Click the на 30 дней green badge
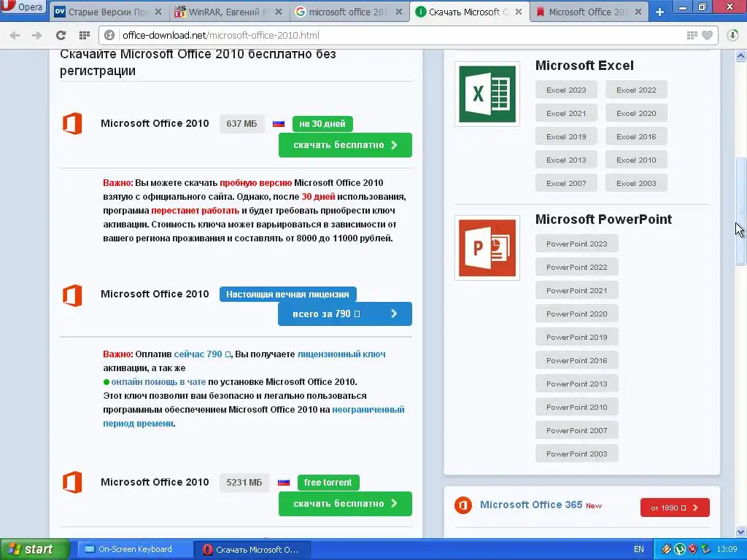 click(x=322, y=124)
